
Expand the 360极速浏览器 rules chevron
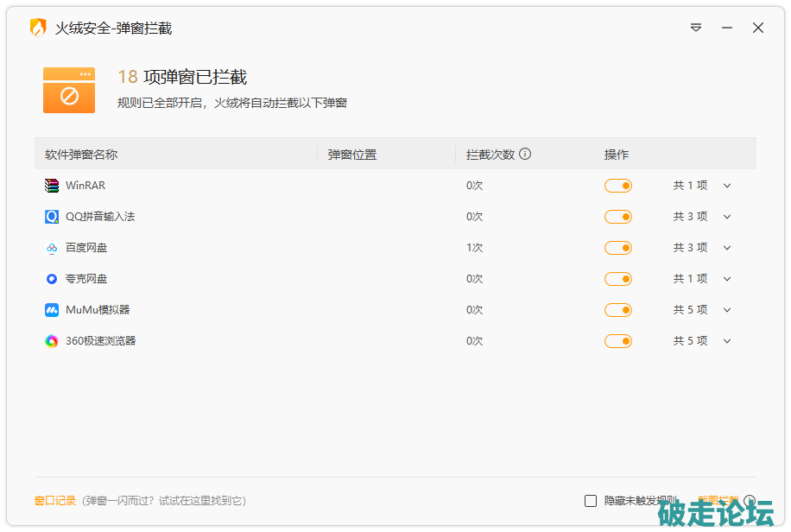pyautogui.click(x=727, y=341)
